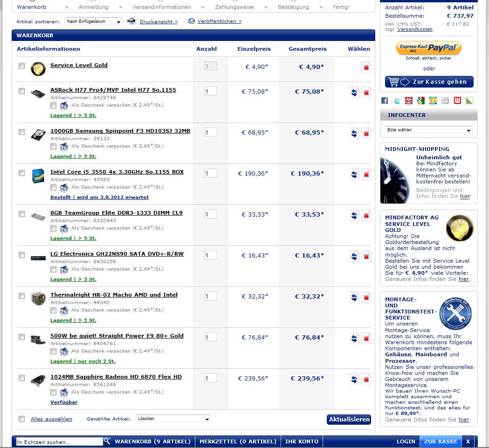The height and width of the screenshot is (448, 489).
Task: Open the Infocenter 'Bitte wählen' dropdown
Action: pos(428,130)
